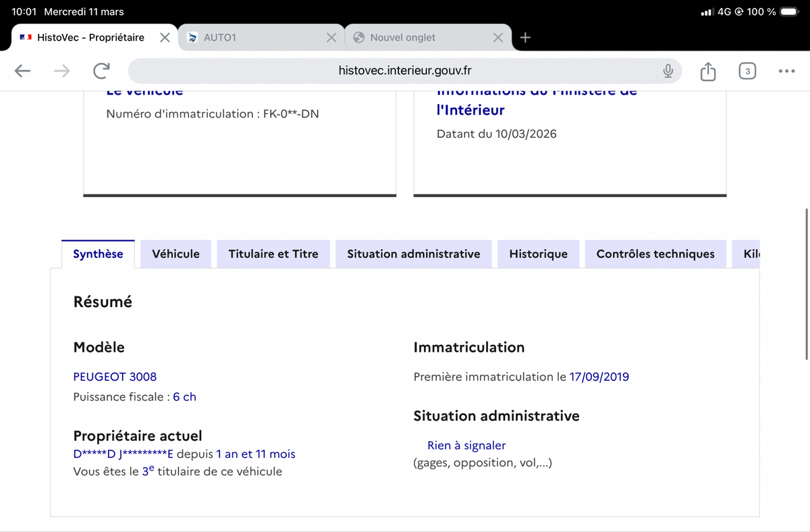Screen dimensions: 810x532
Task: Tap the battery icon in status bar
Action: [789, 11]
